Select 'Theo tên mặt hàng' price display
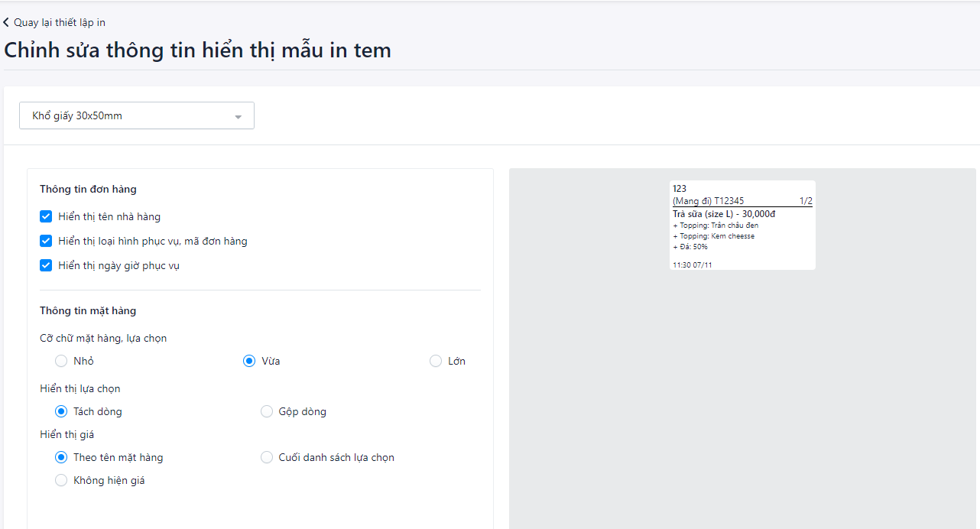 (x=61, y=457)
